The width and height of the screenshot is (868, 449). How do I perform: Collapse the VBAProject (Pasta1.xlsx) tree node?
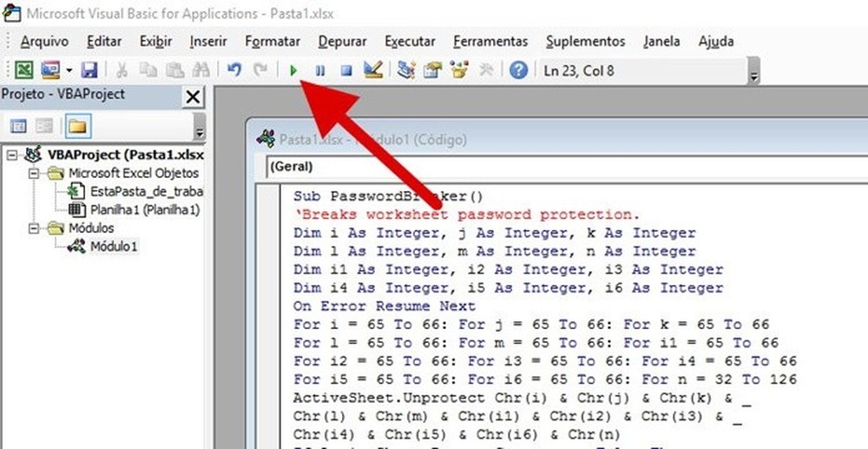click(12, 155)
